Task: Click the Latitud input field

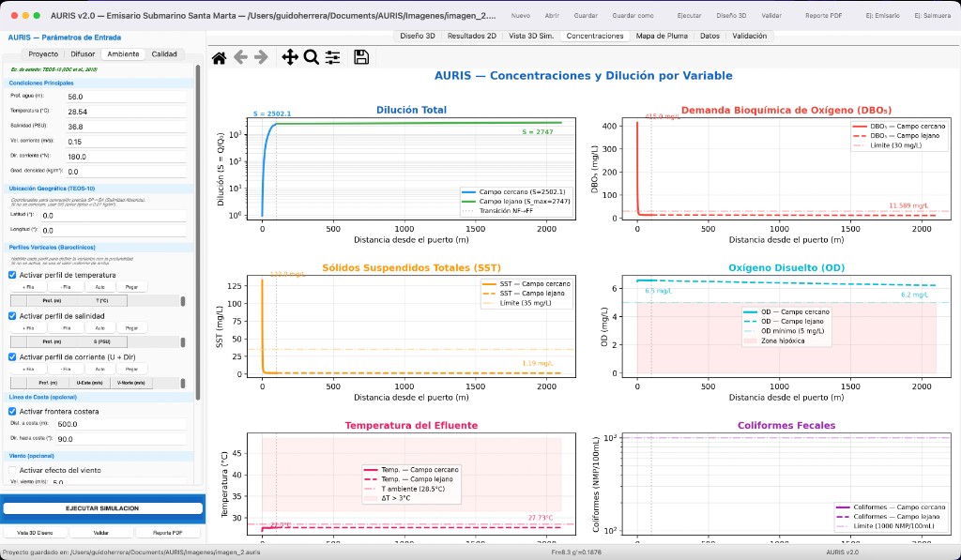Action: [x=114, y=216]
